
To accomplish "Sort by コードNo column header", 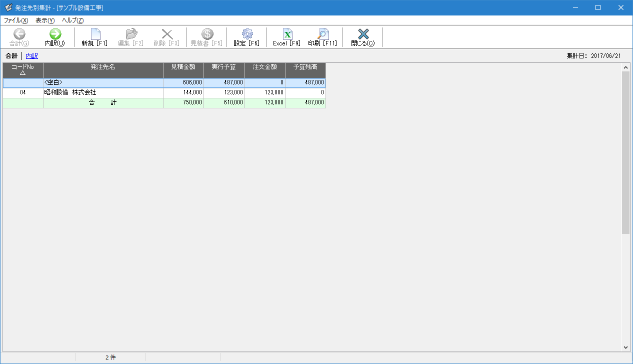I will 23,70.
